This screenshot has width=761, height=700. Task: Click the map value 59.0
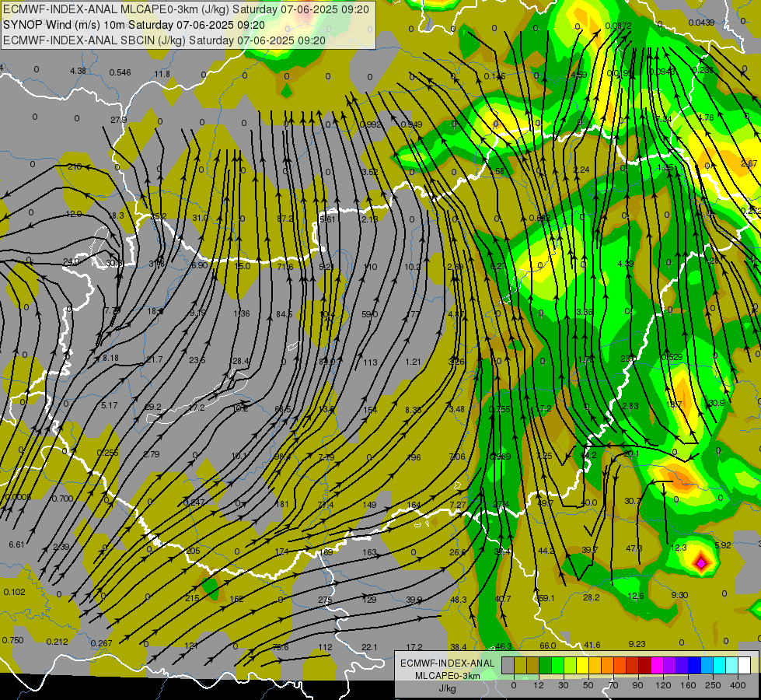370,314
